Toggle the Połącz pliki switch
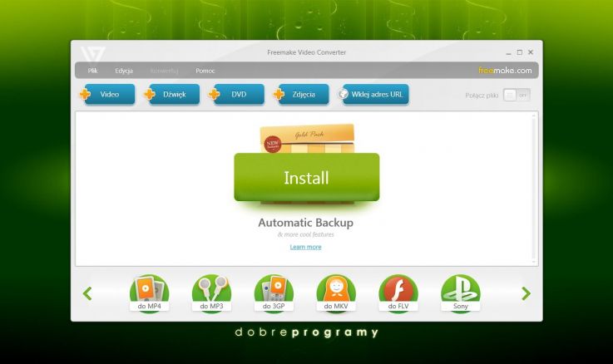 [517, 95]
